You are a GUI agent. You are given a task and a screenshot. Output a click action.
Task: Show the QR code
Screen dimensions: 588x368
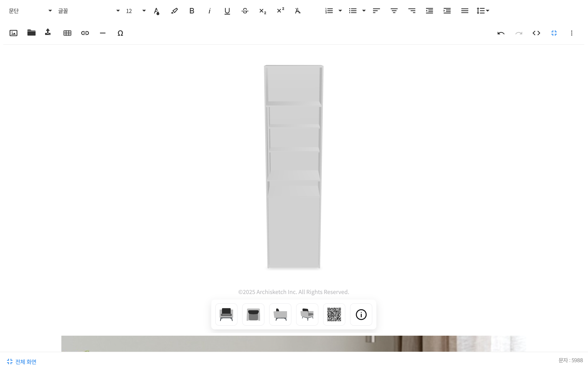click(334, 314)
